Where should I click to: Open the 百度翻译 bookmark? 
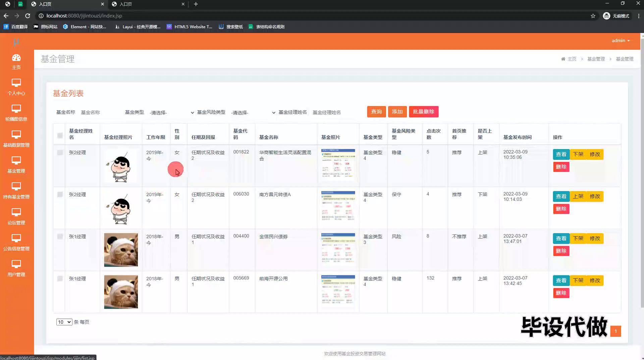[x=15, y=27]
